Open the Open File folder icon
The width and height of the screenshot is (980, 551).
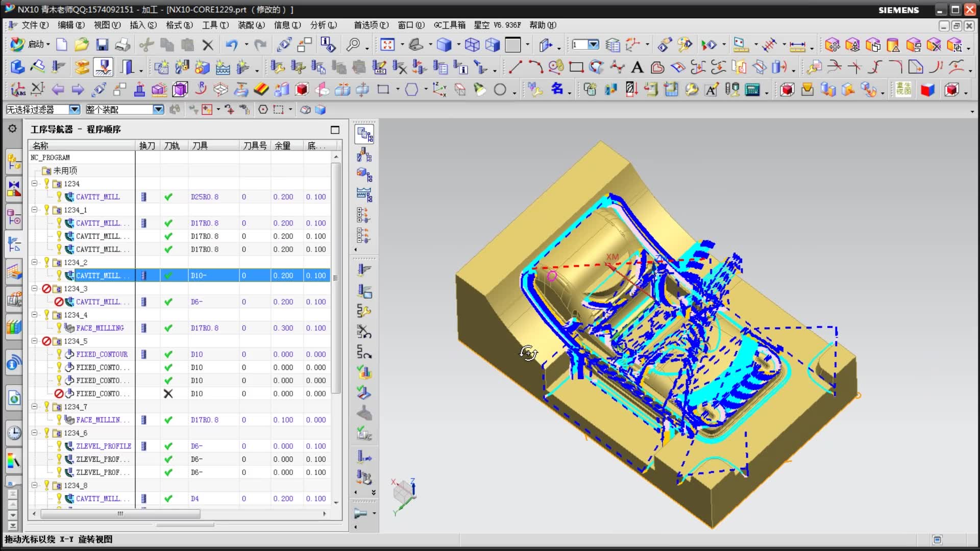[82, 45]
